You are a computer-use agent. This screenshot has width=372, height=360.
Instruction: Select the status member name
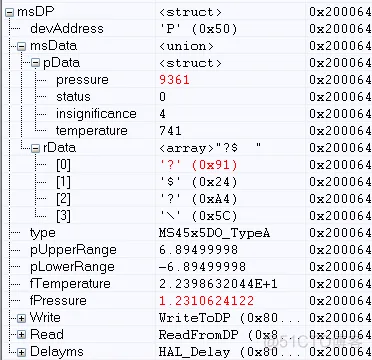(73, 97)
